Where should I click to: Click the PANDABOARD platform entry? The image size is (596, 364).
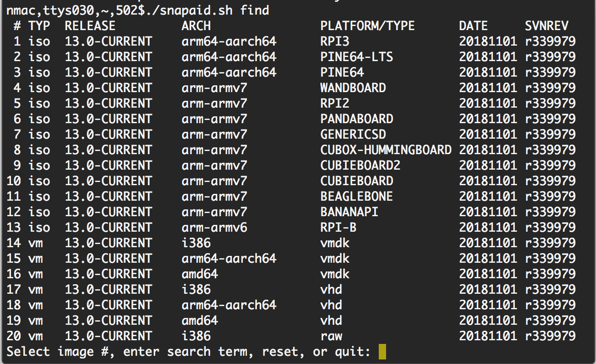click(356, 119)
